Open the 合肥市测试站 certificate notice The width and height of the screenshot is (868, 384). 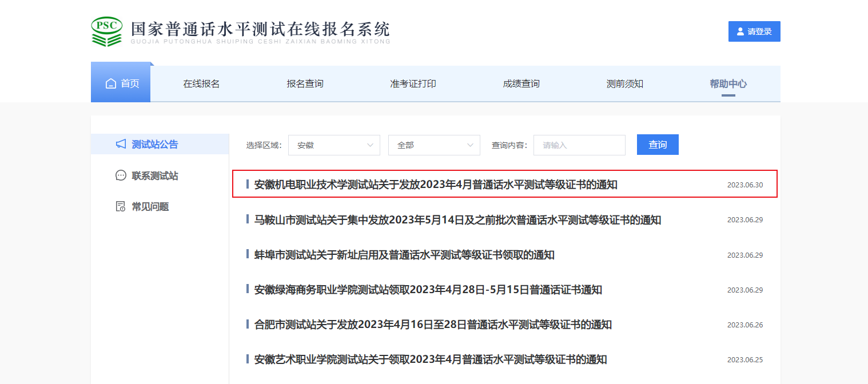(433, 325)
